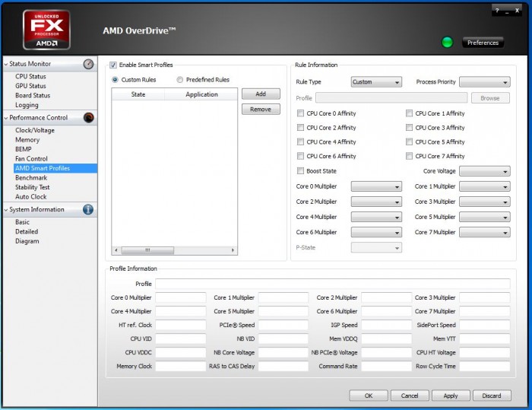Click the Profile Information Profile field
Viewport: 532px width, 410px height.
333,284
